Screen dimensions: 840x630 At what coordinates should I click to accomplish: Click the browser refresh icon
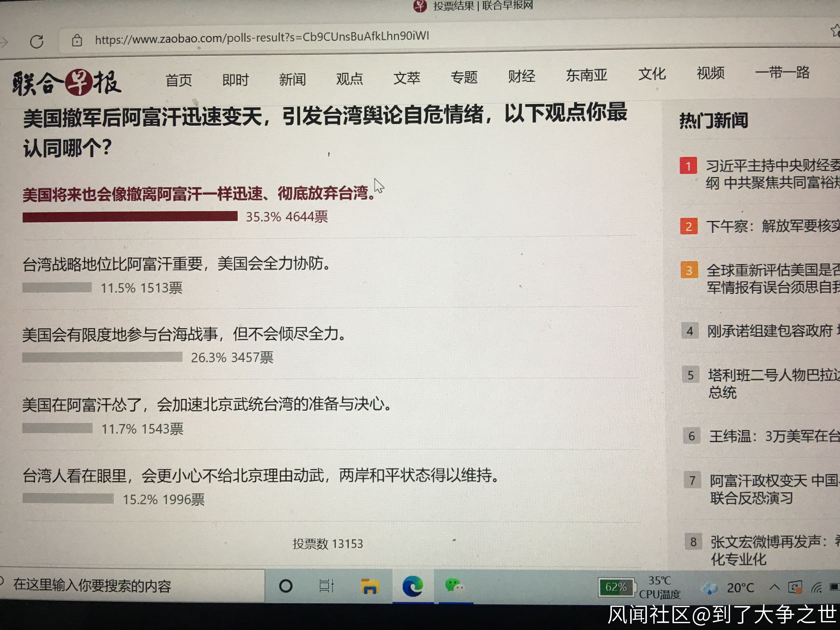tap(37, 41)
